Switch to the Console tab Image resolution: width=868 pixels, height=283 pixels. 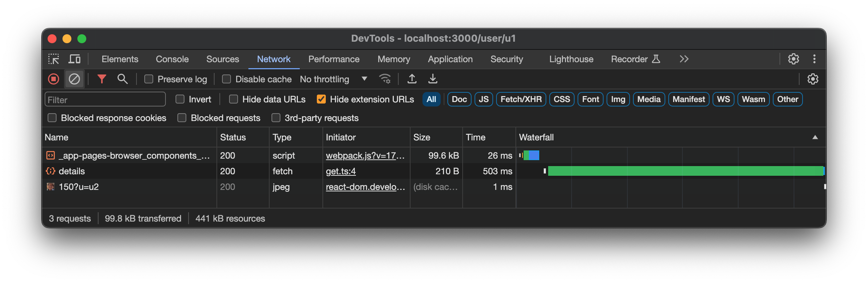pyautogui.click(x=172, y=59)
